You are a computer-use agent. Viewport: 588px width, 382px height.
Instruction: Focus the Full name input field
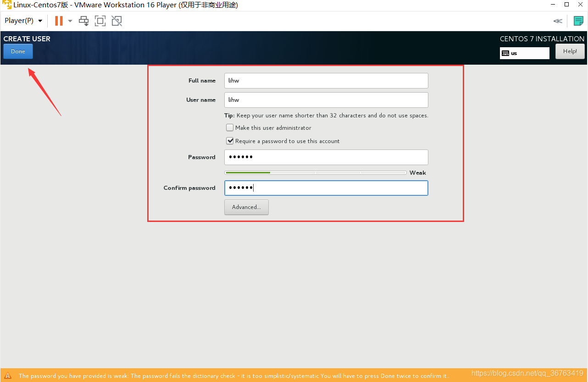pos(326,81)
